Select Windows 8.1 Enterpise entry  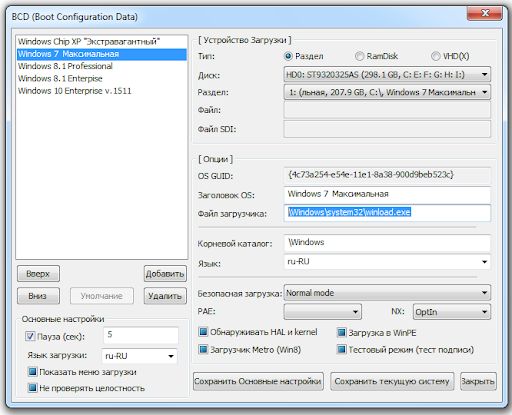tap(102, 78)
